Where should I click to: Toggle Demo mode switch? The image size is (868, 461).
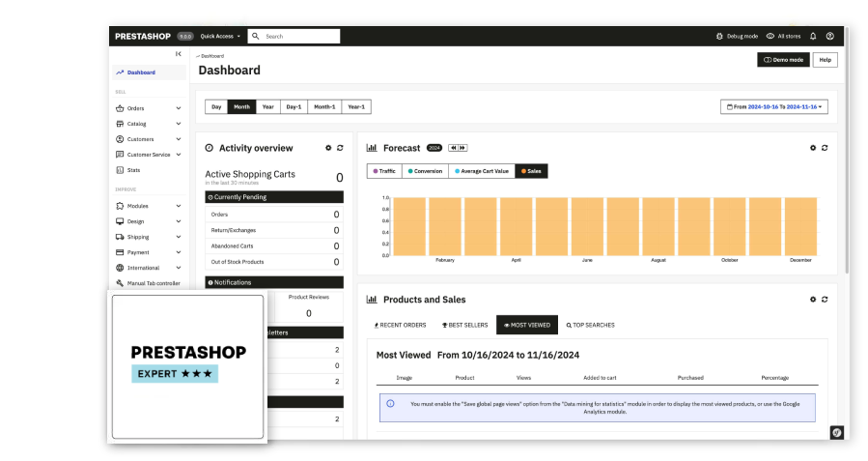(x=783, y=60)
